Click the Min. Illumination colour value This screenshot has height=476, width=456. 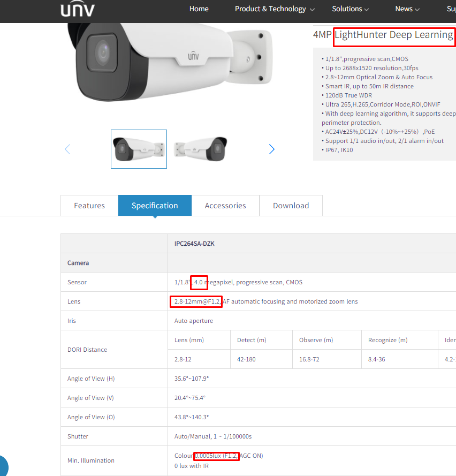(218, 456)
